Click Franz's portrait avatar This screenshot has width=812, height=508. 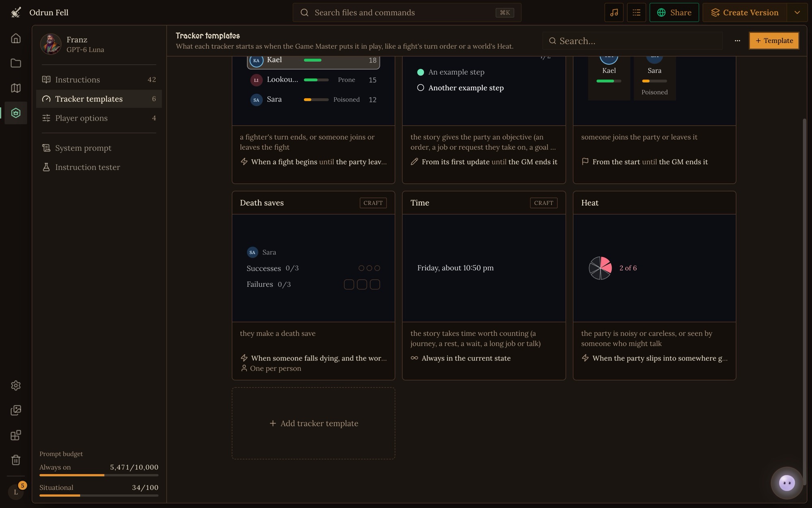click(51, 44)
